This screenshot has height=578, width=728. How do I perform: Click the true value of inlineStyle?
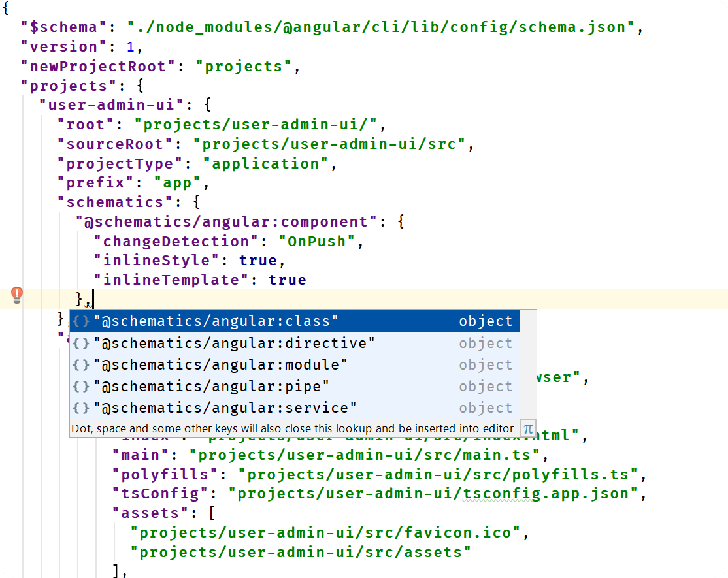[x=257, y=261]
